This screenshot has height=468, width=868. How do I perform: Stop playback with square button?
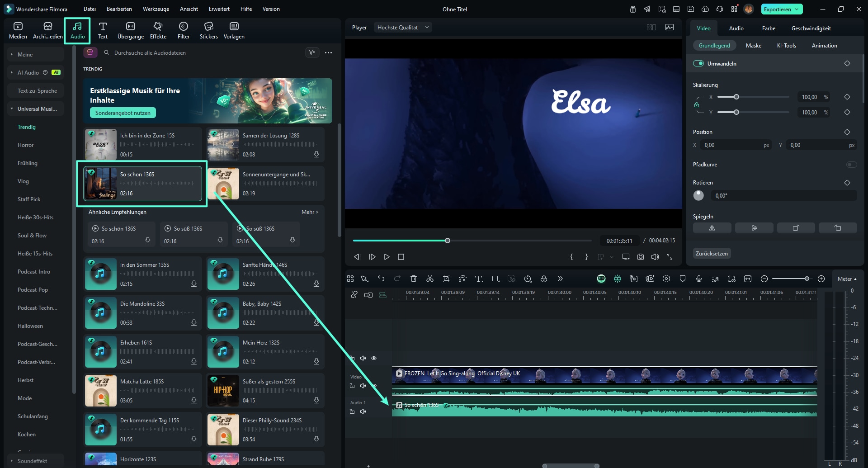click(x=401, y=257)
